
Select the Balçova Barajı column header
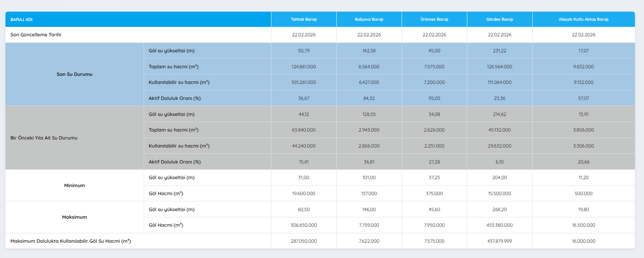(x=369, y=20)
